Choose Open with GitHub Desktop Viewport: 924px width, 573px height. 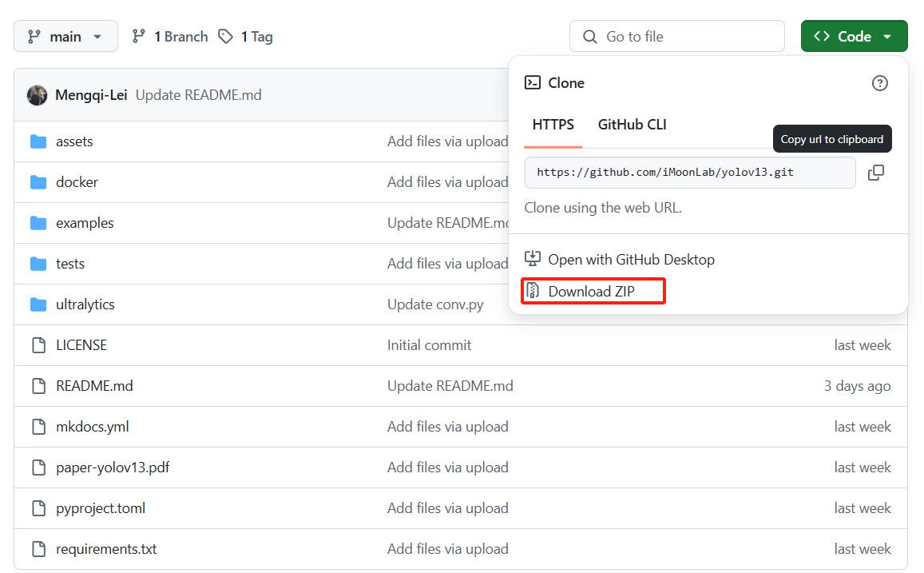tap(631, 260)
